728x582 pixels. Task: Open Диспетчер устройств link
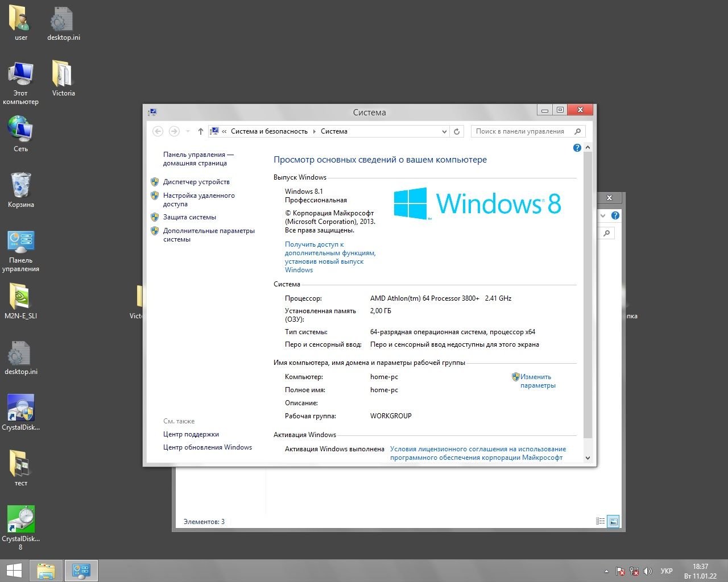coord(196,182)
